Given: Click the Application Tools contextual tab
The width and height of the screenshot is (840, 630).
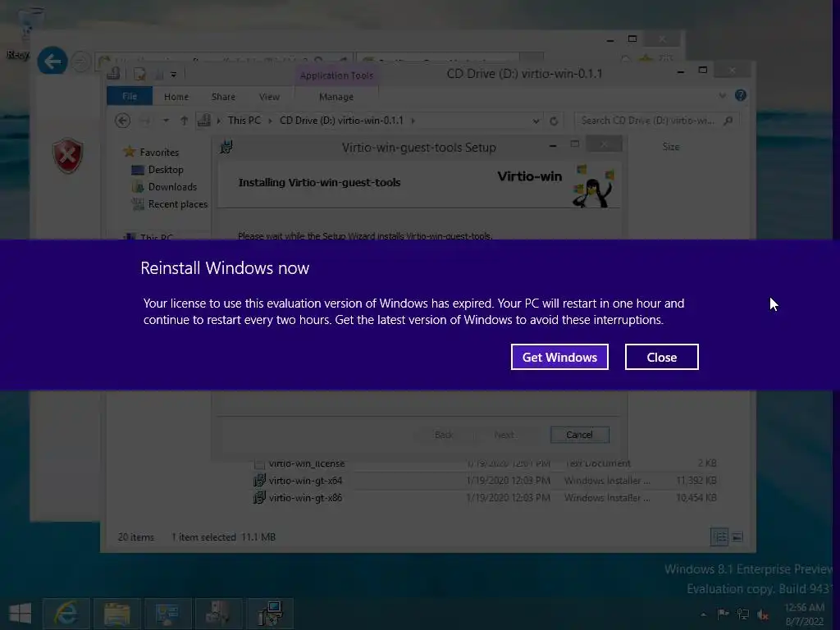Looking at the screenshot, I should (x=336, y=75).
